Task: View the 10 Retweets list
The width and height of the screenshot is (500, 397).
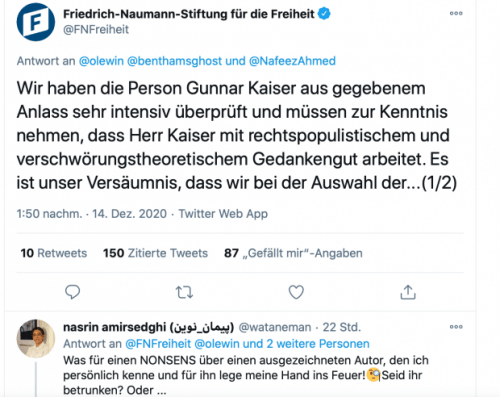Action: click(54, 253)
